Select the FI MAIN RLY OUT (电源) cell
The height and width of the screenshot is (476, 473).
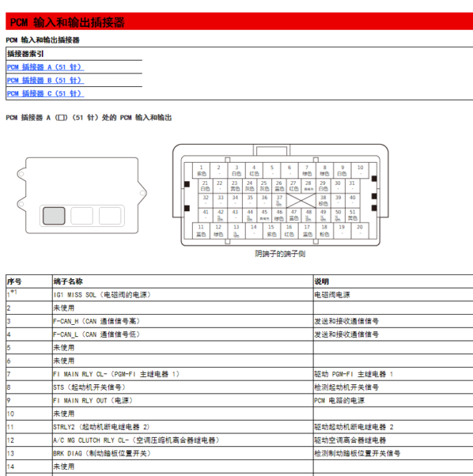tap(183, 400)
